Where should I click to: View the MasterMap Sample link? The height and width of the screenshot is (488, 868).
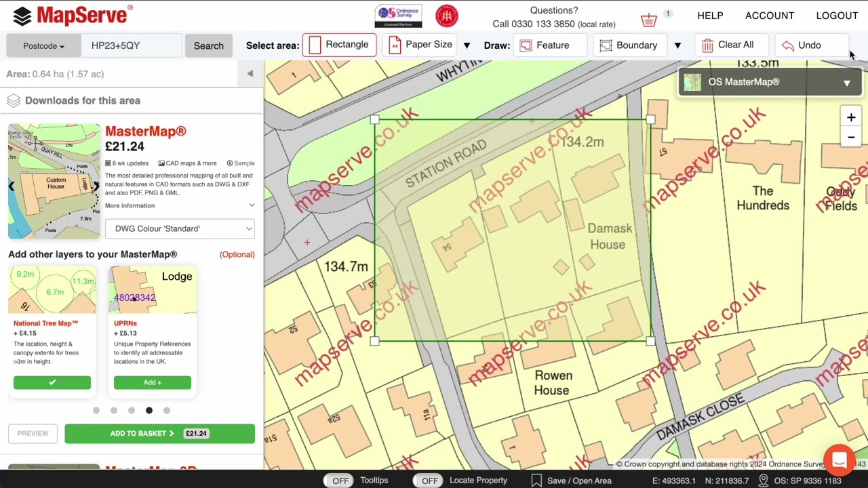[x=241, y=163]
